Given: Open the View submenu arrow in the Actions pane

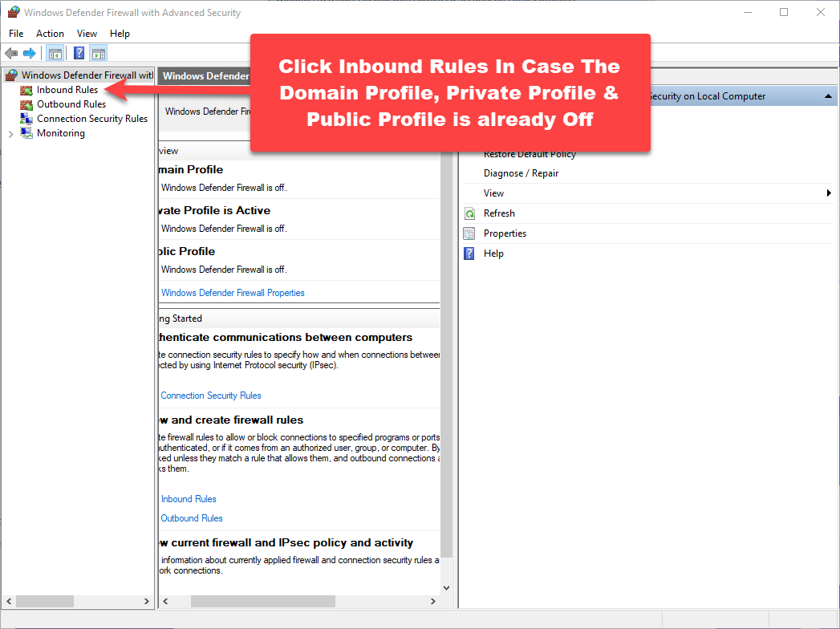Looking at the screenshot, I should pos(828,193).
